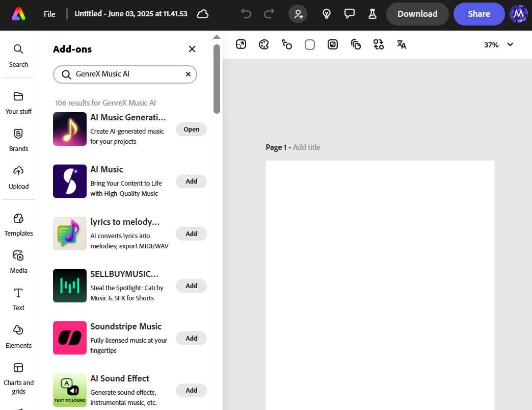Click the Translate toolbar icon

pos(402,44)
